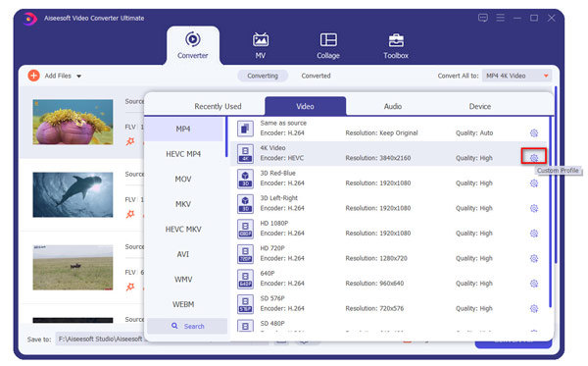Choose the 4K Video profile icon
Screen dimensions: 588x366
click(x=245, y=154)
